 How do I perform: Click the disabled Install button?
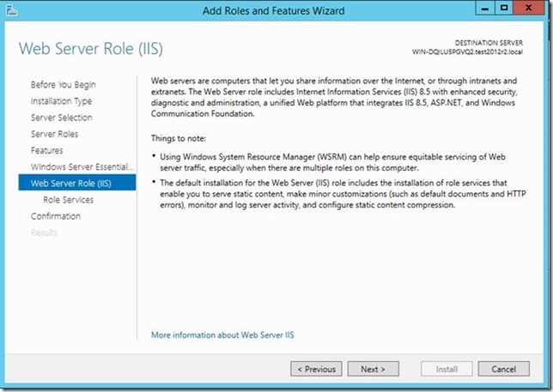(x=447, y=369)
